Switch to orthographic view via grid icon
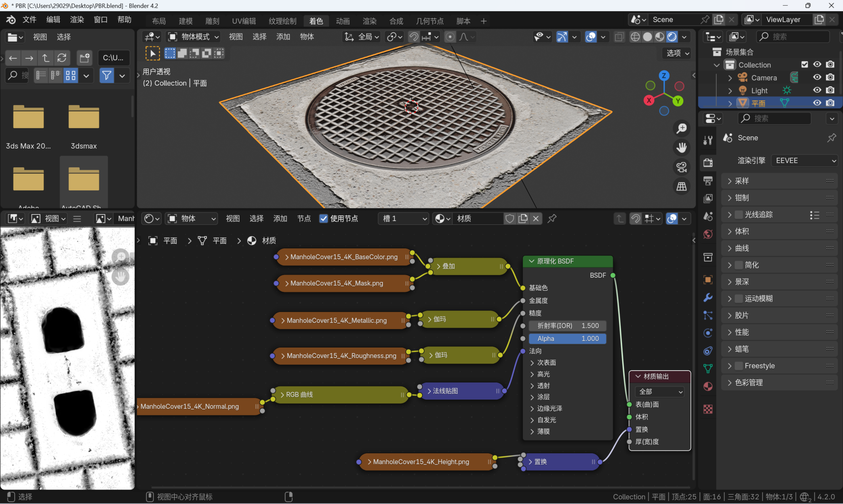843x504 pixels. pos(682,186)
